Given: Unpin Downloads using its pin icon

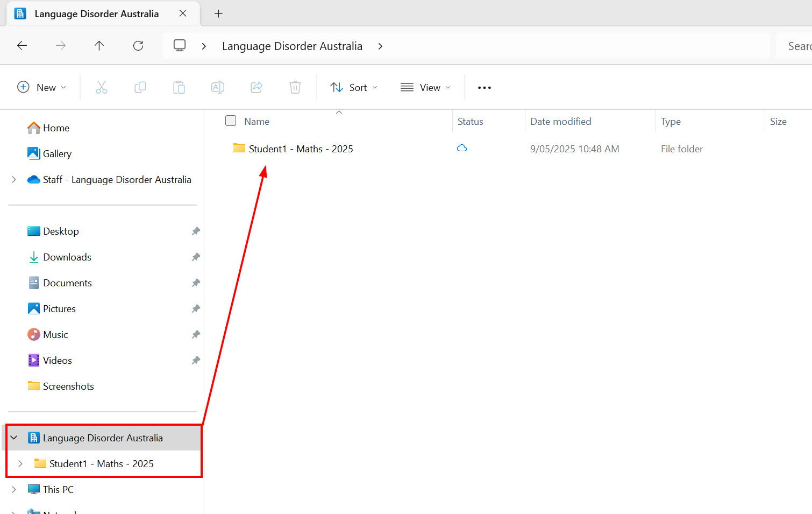Looking at the screenshot, I should (x=196, y=257).
